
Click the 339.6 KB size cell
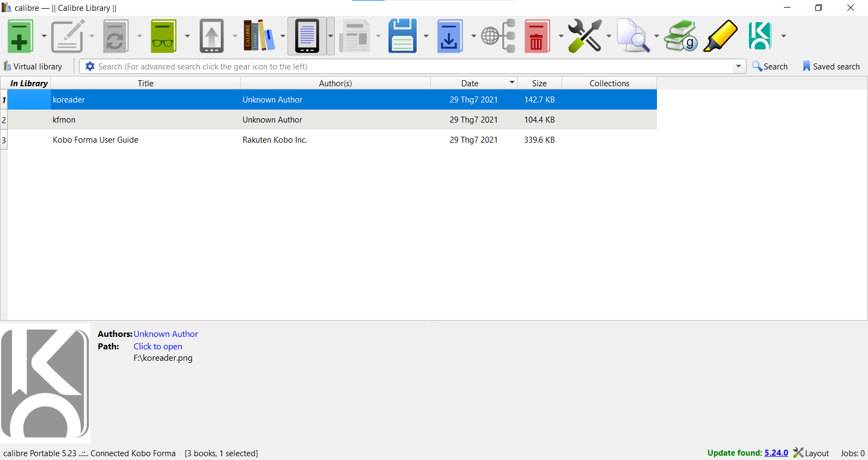point(539,140)
